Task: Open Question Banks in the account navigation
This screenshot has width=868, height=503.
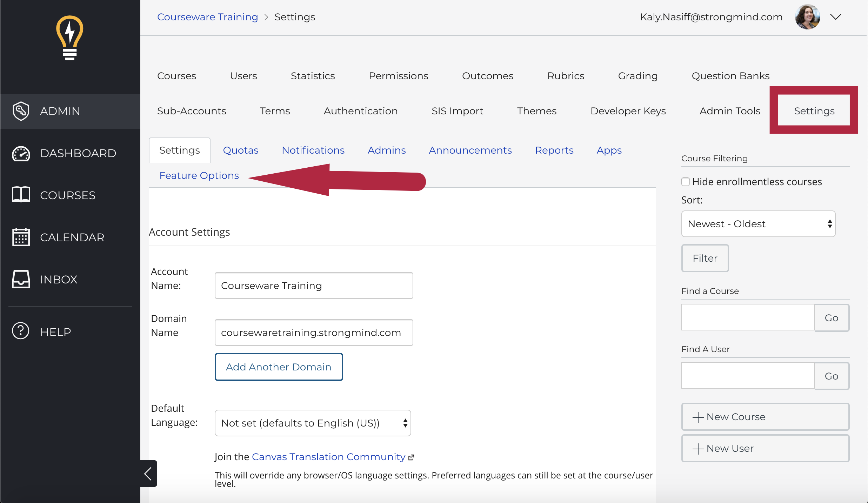Action: [x=730, y=76]
